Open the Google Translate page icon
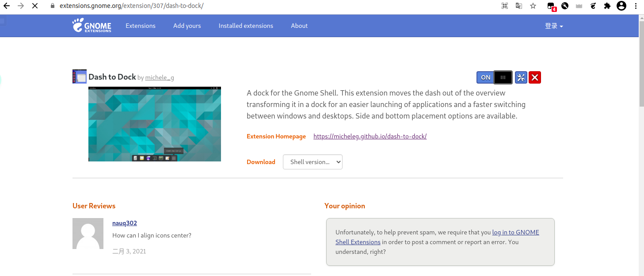The height and width of the screenshot is (276, 644). [x=519, y=6]
